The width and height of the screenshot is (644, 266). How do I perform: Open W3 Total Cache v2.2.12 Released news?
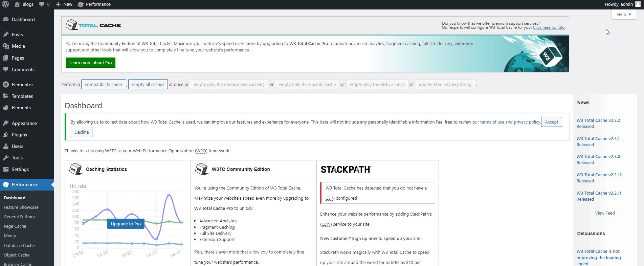click(x=599, y=178)
